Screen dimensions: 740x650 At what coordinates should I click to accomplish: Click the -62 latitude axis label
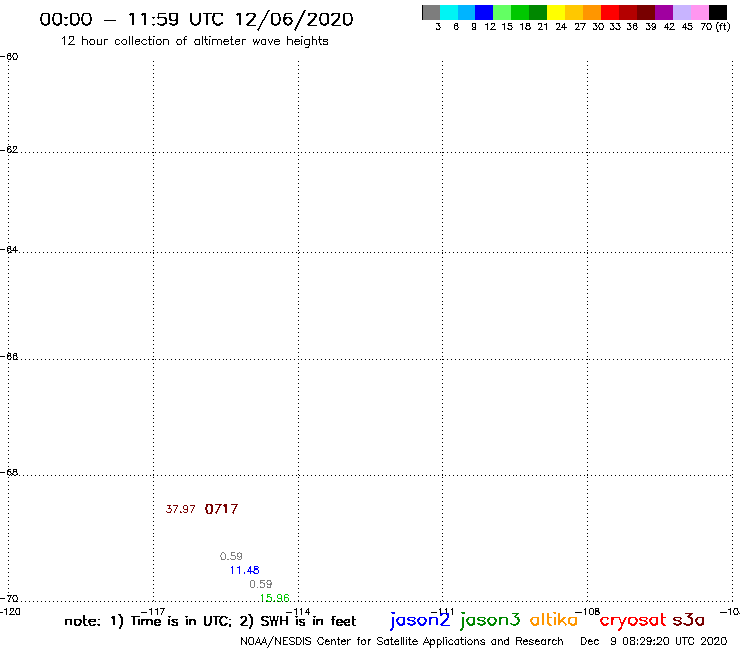coord(9,150)
